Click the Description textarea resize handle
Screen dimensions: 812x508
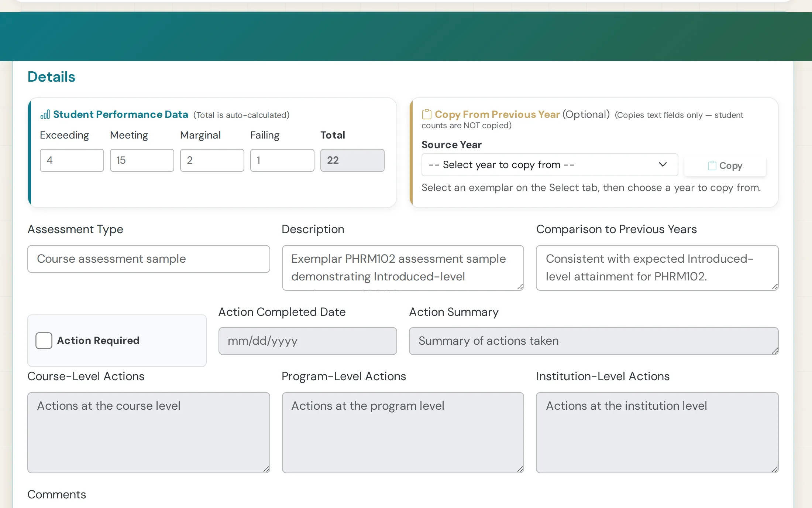coord(520,287)
